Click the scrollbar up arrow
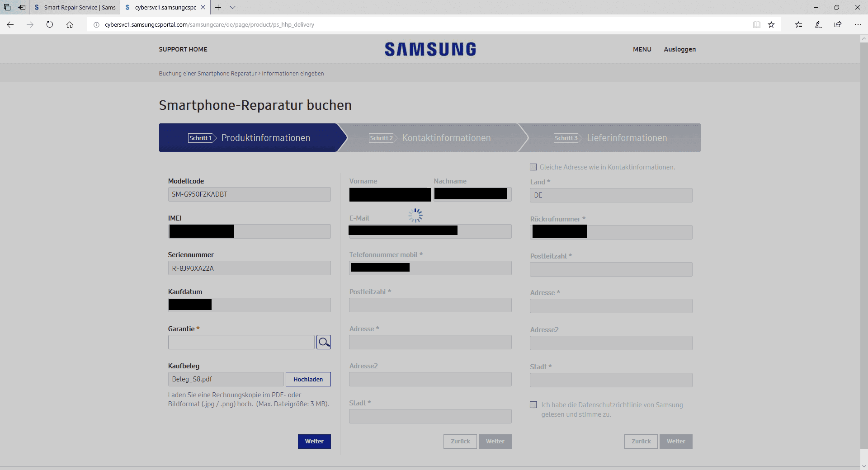The width and height of the screenshot is (868, 470). point(864,39)
